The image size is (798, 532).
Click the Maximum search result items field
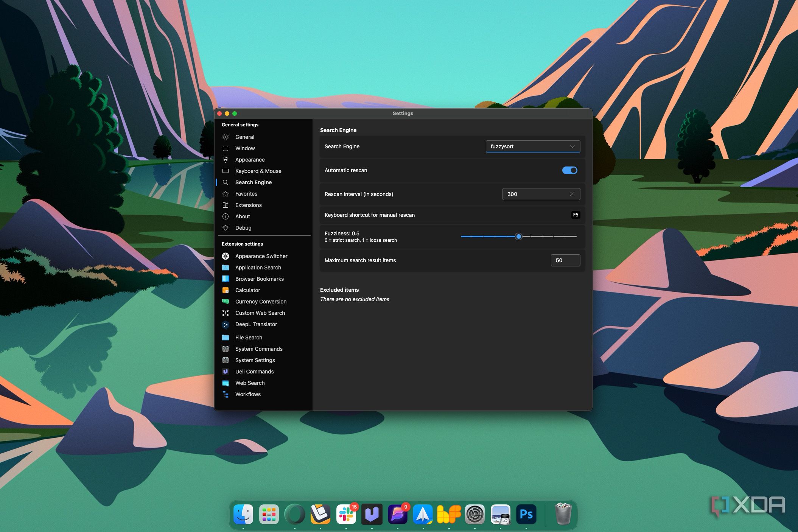[x=565, y=260]
